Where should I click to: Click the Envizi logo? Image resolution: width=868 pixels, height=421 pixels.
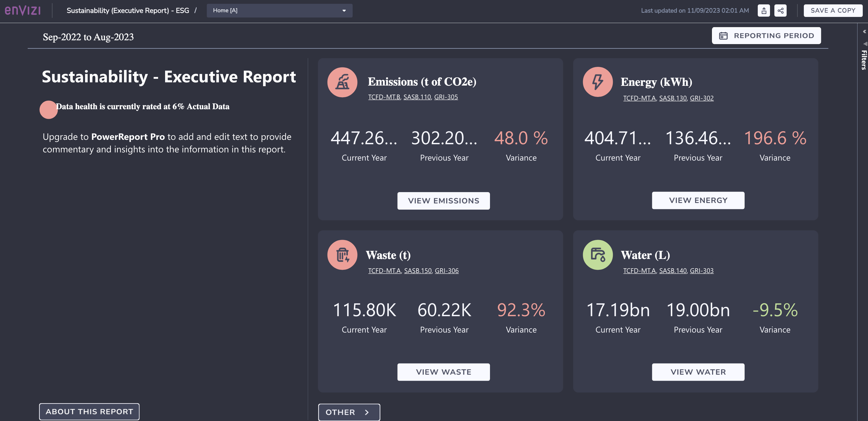click(22, 11)
